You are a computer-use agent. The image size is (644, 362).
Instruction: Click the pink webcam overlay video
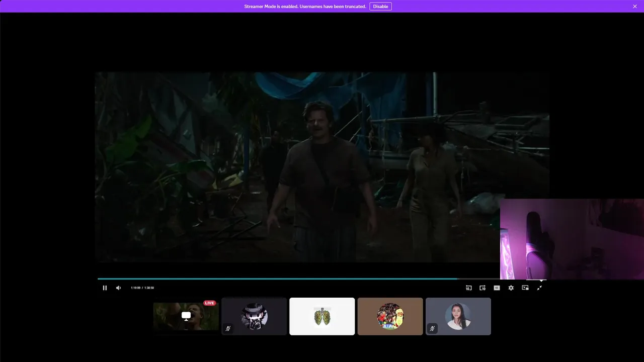pos(572,239)
